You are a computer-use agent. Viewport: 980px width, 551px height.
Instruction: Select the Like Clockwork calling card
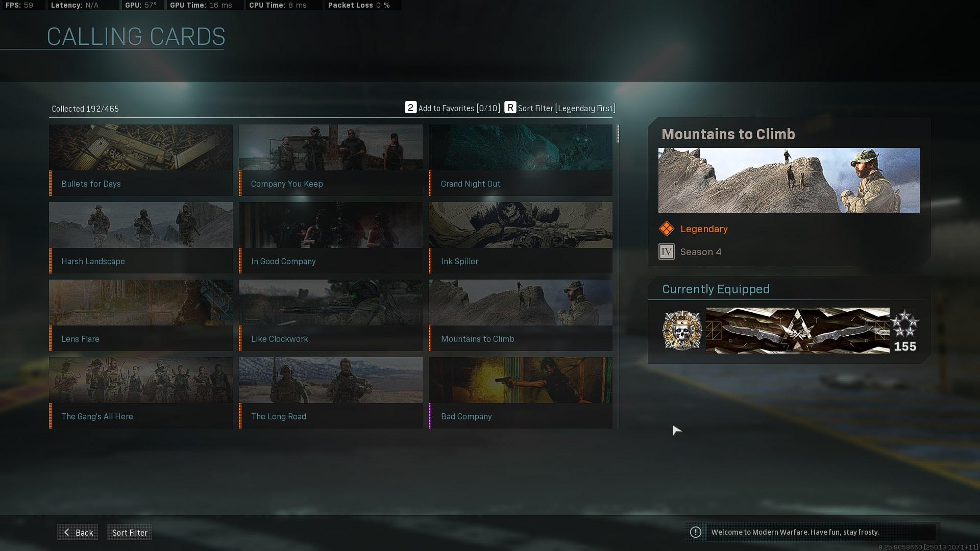click(x=331, y=315)
